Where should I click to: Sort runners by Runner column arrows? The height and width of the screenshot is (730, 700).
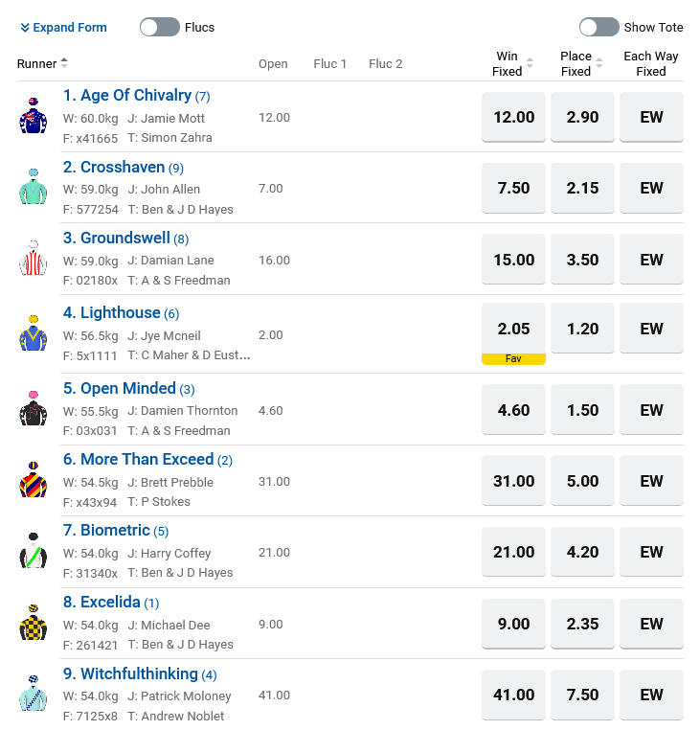[x=64, y=63]
